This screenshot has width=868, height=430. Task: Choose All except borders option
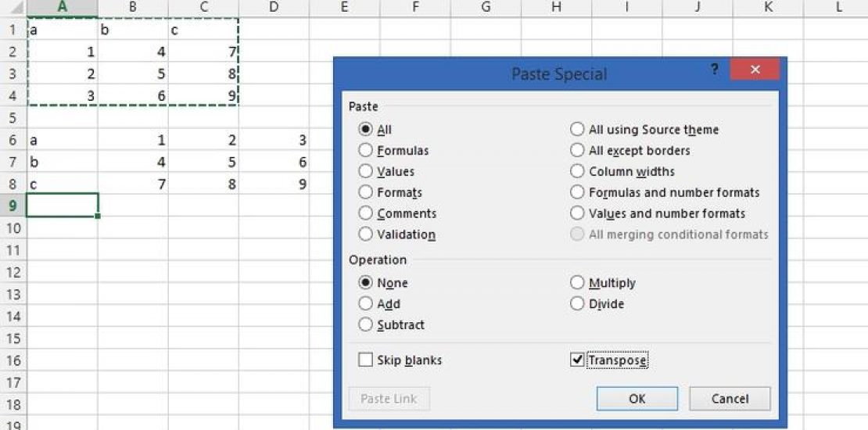click(x=577, y=150)
